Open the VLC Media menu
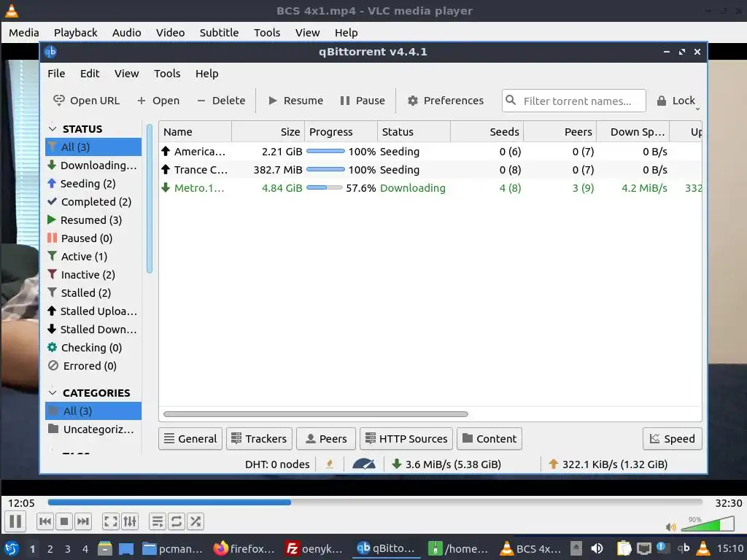Screen dimensions: 747x560 pyautogui.click(x=24, y=32)
